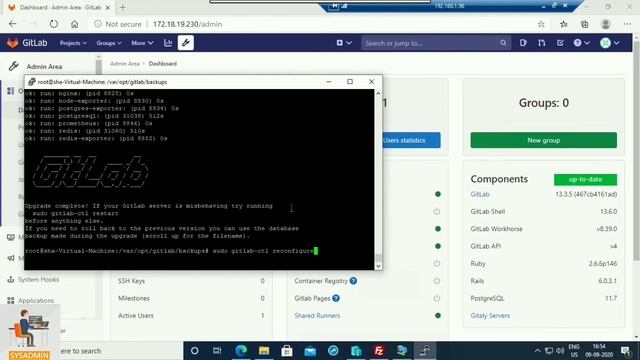Show hidden system tray icons
Screen dimensions: 640x360
[x=537, y=351]
